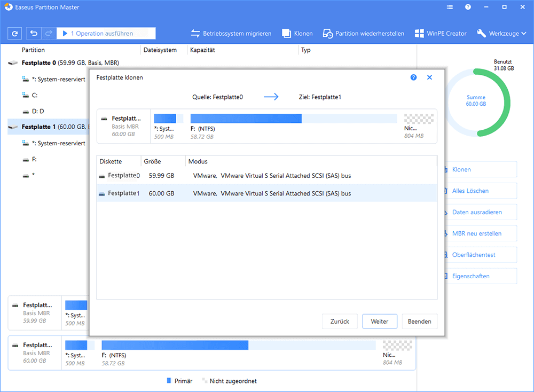Image resolution: width=534 pixels, height=392 pixels.
Task: Click the F: partition icon in tree
Action: [x=26, y=159]
